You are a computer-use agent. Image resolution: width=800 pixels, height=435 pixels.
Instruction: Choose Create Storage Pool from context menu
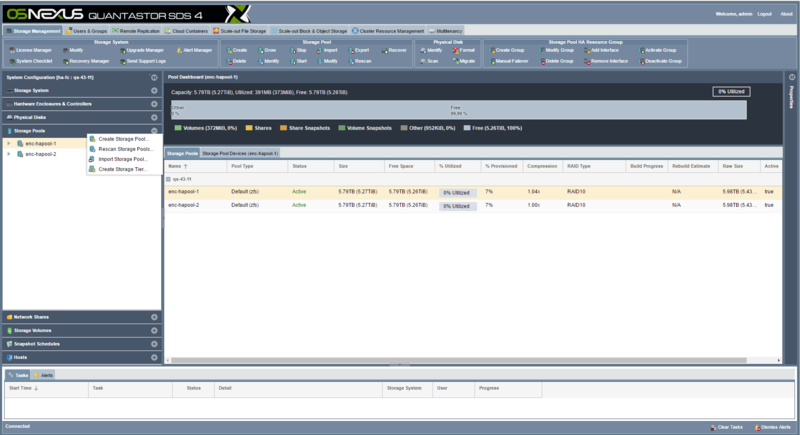pos(124,139)
